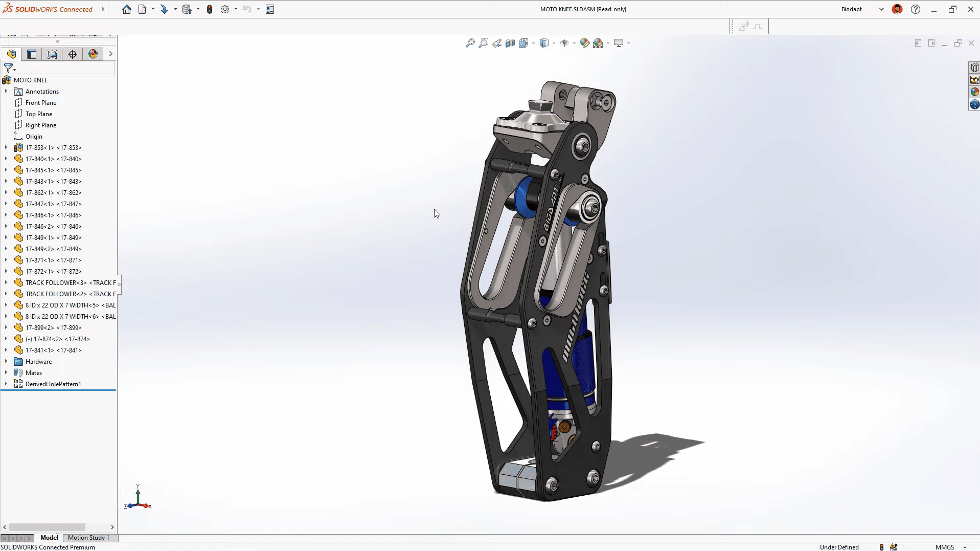Screen dimensions: 980x551
Task: Open the Display Style icon
Action: (544, 43)
